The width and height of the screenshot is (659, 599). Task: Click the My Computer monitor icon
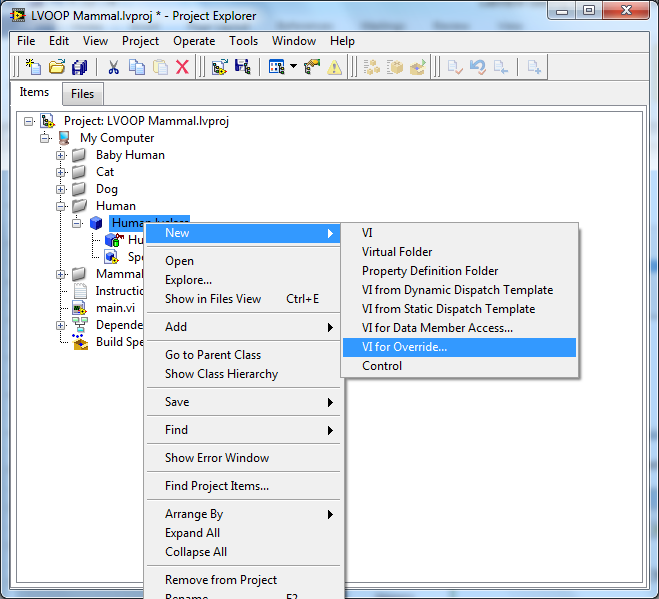pos(64,138)
